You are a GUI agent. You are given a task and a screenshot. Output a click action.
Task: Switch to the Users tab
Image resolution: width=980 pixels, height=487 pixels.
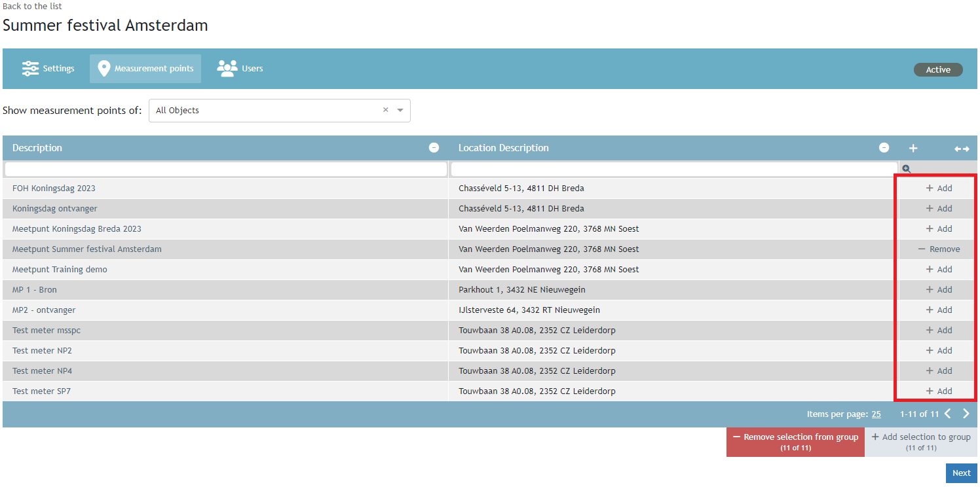[240, 69]
